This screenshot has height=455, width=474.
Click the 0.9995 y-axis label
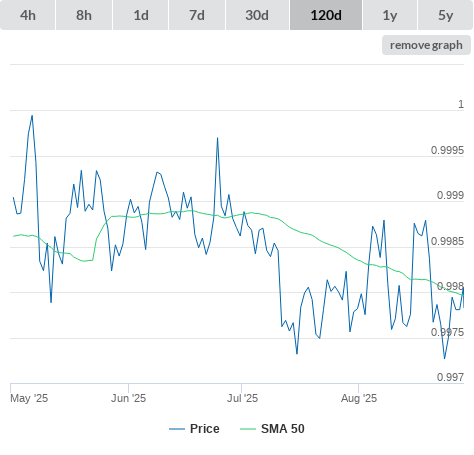pos(447,150)
